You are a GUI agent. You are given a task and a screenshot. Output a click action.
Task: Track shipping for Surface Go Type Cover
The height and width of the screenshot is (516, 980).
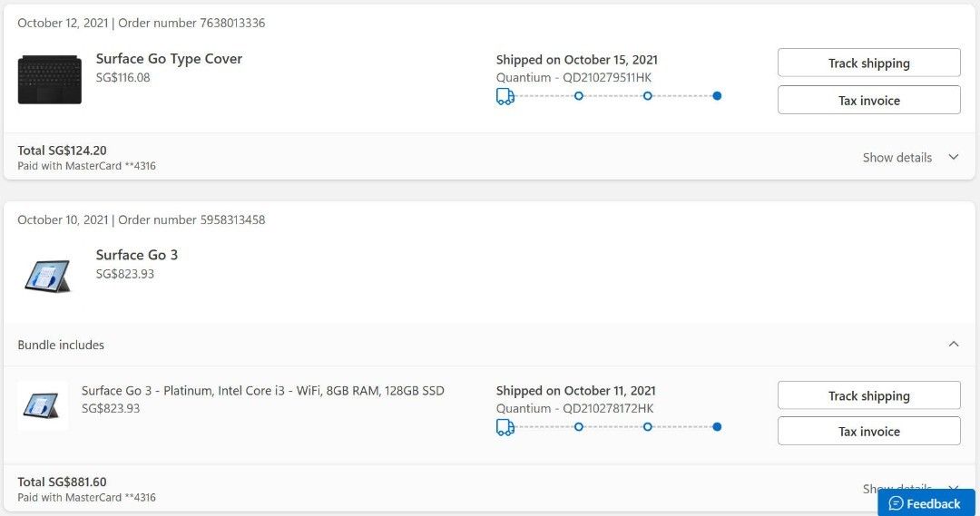pyautogui.click(x=868, y=63)
